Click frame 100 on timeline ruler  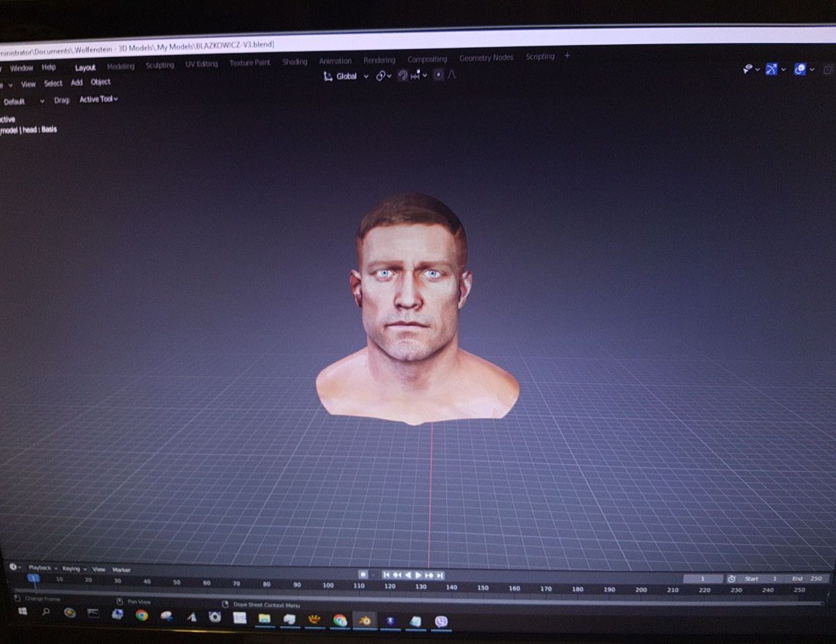[x=328, y=585]
